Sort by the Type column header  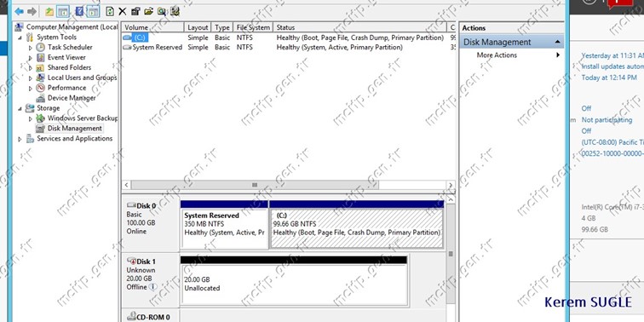click(x=222, y=27)
